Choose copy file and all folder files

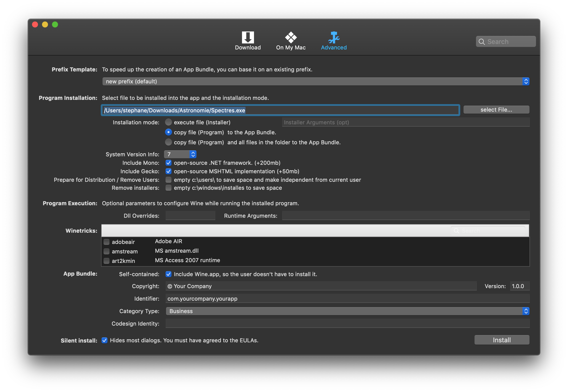click(168, 142)
